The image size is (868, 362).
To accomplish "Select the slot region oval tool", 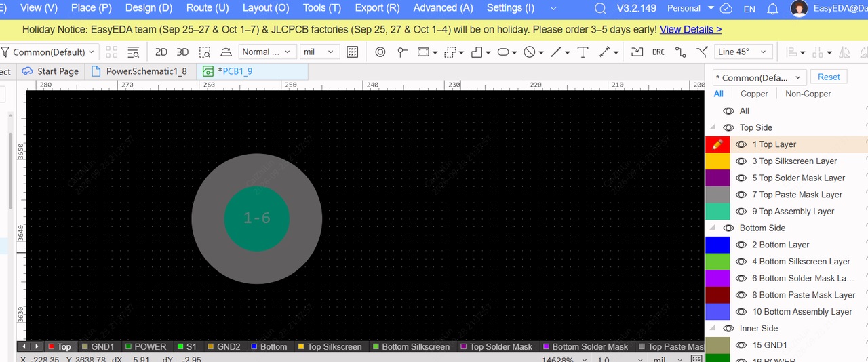I will click(504, 52).
